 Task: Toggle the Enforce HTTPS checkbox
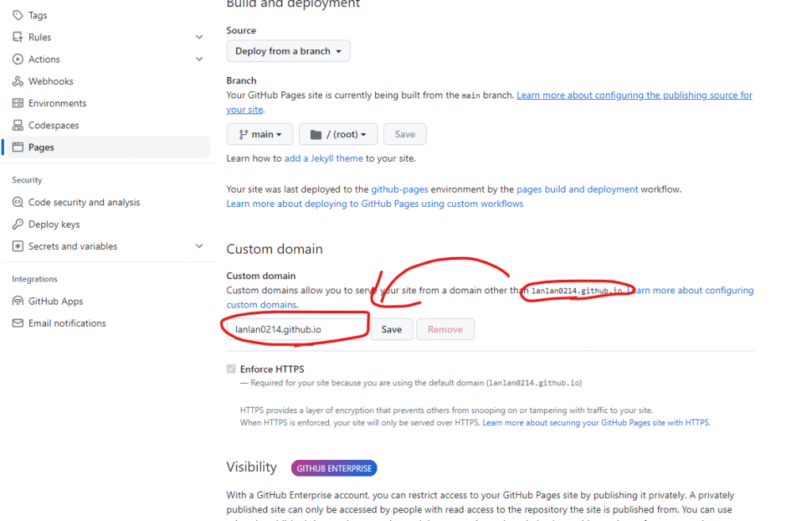[231, 369]
